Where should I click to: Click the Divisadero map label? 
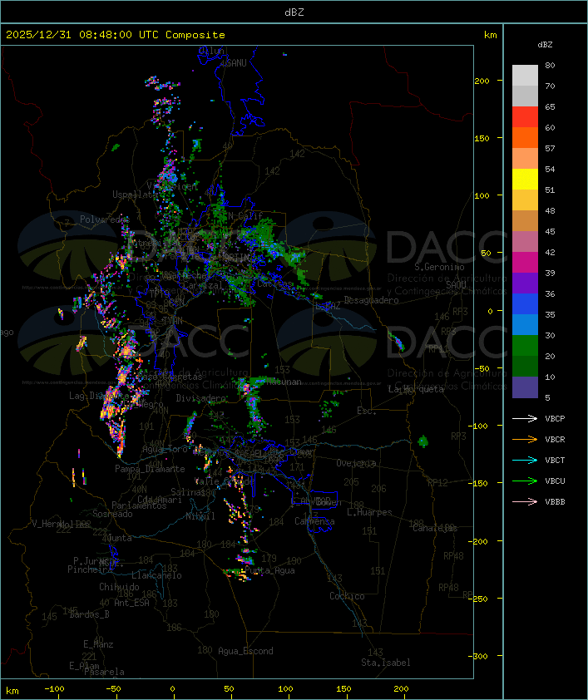[x=201, y=397]
